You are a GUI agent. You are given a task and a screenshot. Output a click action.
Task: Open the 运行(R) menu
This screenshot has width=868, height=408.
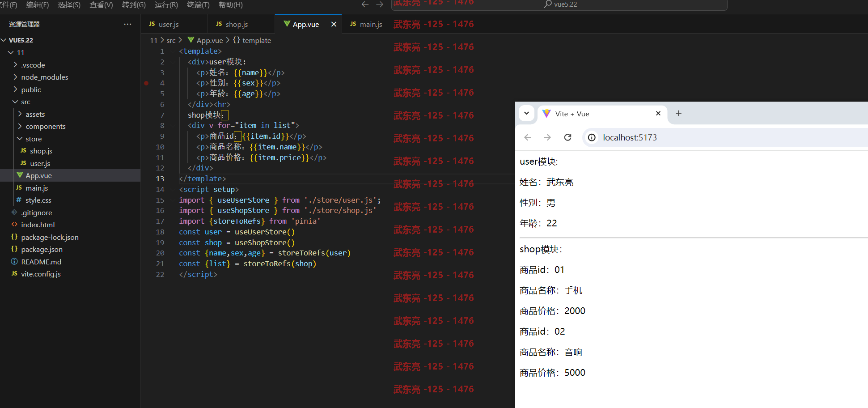click(x=166, y=4)
